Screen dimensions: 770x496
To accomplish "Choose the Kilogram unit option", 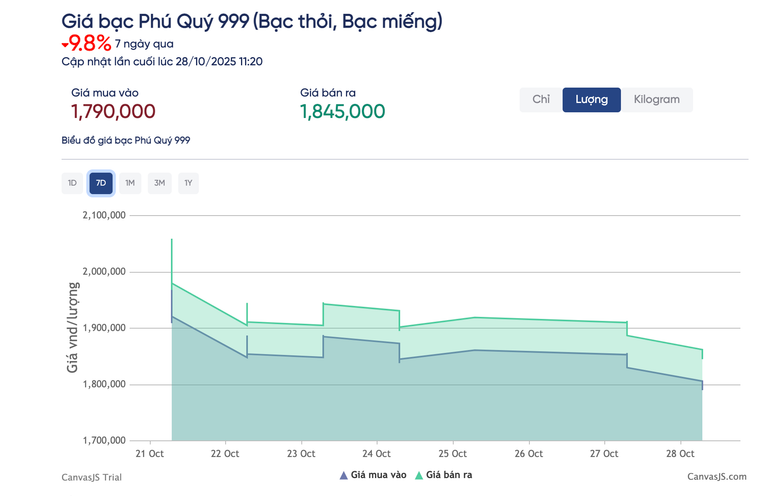I will tap(656, 100).
